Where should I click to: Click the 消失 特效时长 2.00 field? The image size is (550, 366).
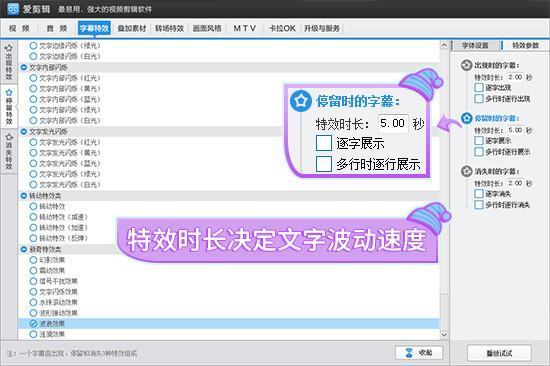(x=515, y=183)
